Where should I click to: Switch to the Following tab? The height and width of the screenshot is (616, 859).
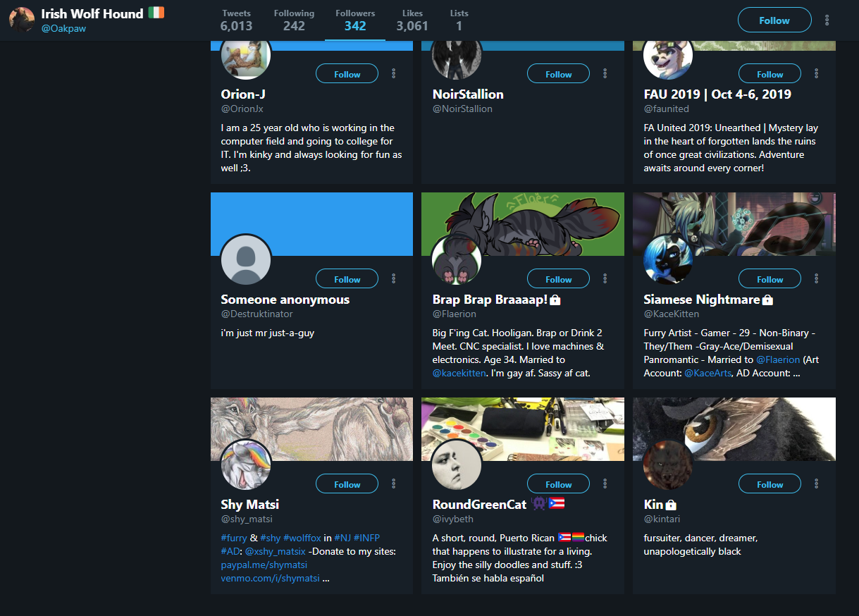tap(294, 20)
